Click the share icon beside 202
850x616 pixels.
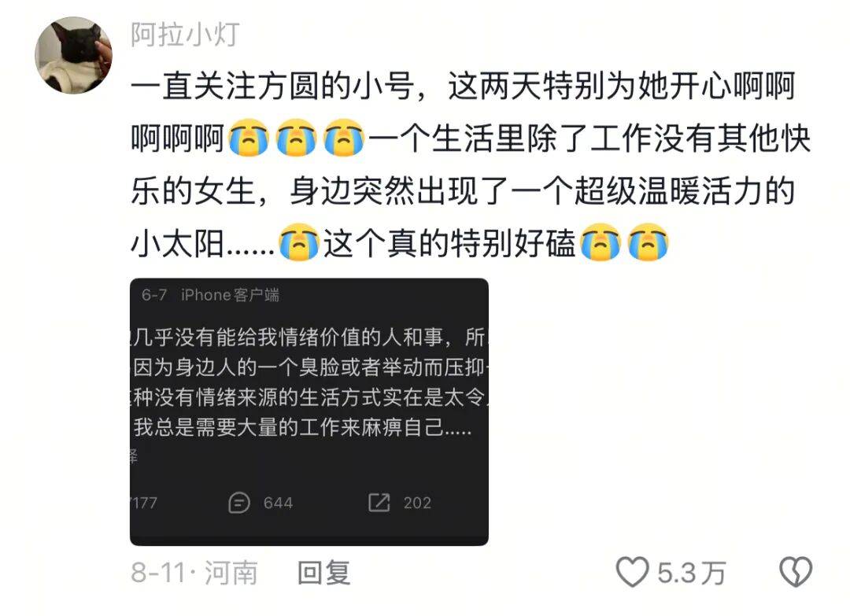click(x=379, y=503)
